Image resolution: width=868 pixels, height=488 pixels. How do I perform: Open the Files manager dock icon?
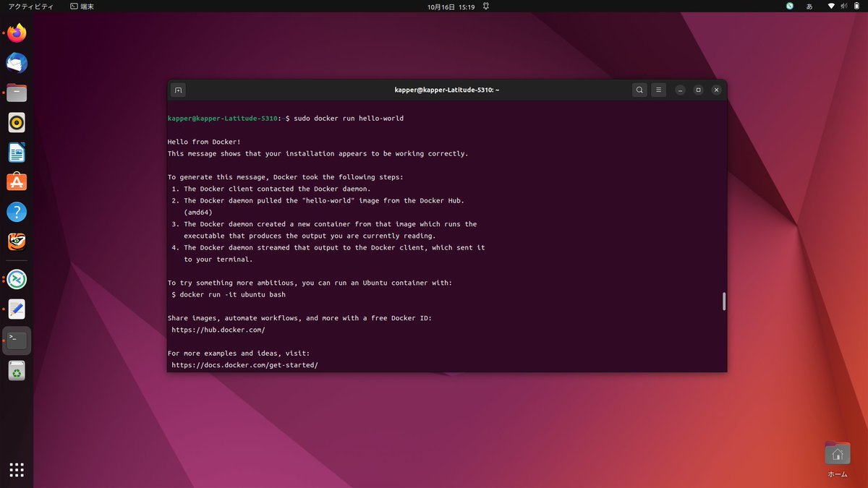pyautogui.click(x=17, y=93)
